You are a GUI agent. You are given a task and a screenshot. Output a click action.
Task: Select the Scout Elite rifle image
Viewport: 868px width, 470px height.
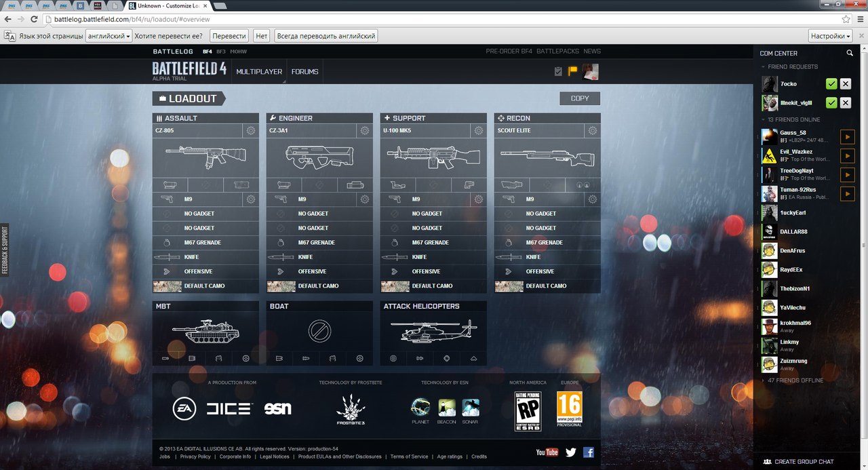[547, 157]
